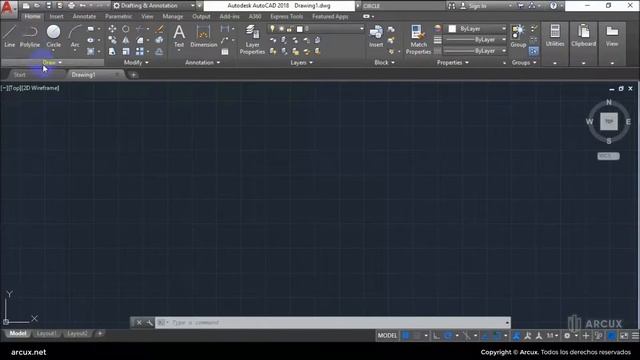Select the Arc tool
The image size is (640, 360).
[75, 36]
